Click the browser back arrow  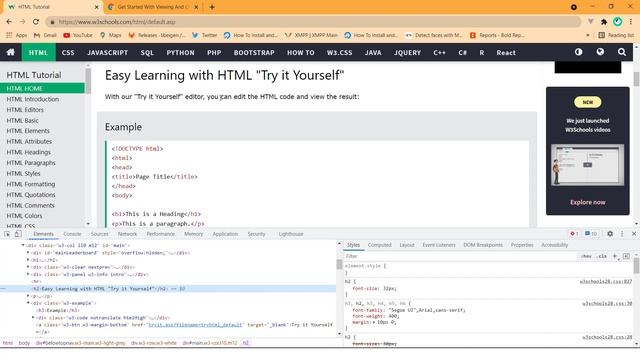pyautogui.click(x=9, y=22)
